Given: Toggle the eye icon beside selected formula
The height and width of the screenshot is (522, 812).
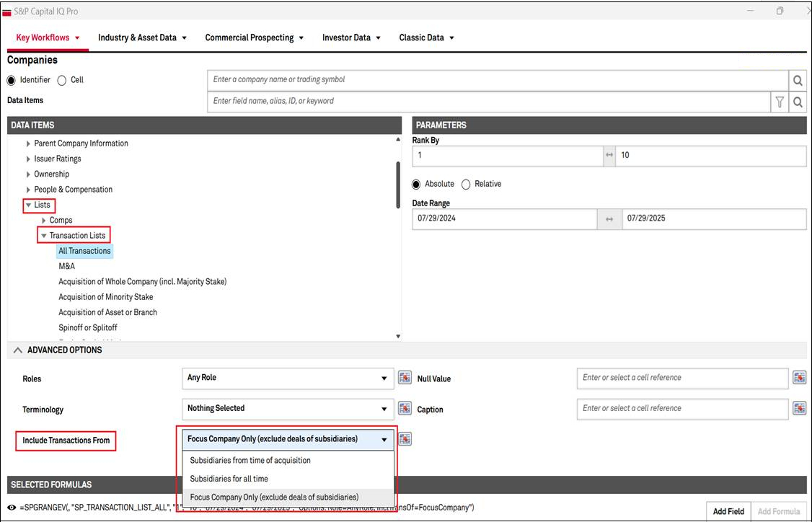Looking at the screenshot, I should pos(12,507).
